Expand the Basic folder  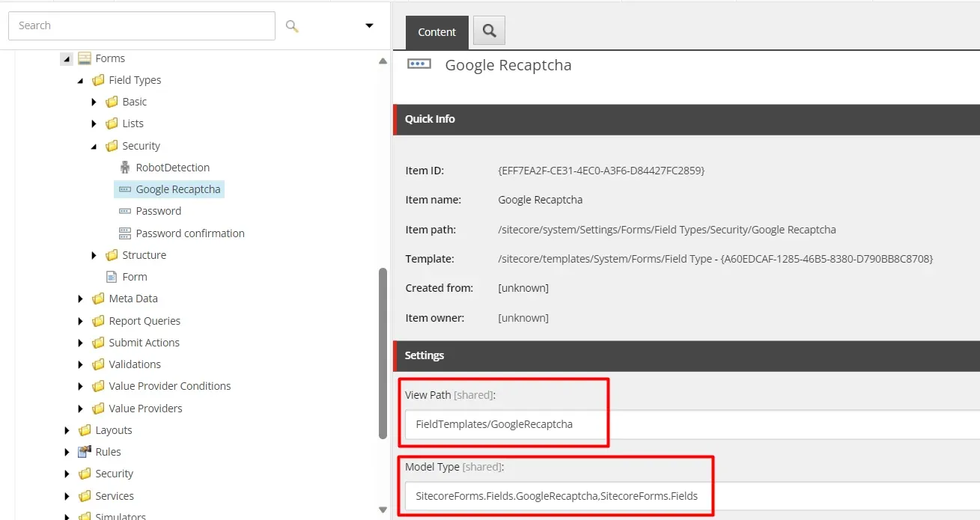tap(94, 102)
